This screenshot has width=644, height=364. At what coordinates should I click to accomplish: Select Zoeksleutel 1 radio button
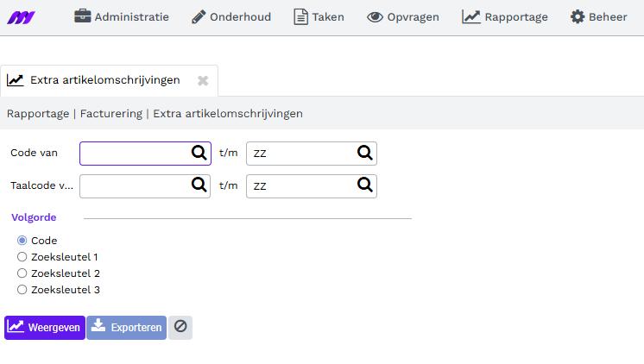(x=22, y=257)
